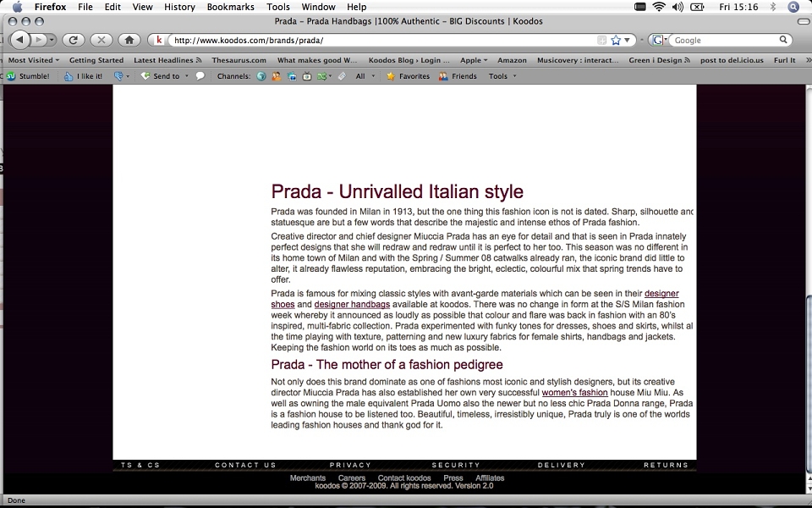Open the Latest Headlines feed bookmark
The width and height of the screenshot is (812, 508).
tap(167, 60)
